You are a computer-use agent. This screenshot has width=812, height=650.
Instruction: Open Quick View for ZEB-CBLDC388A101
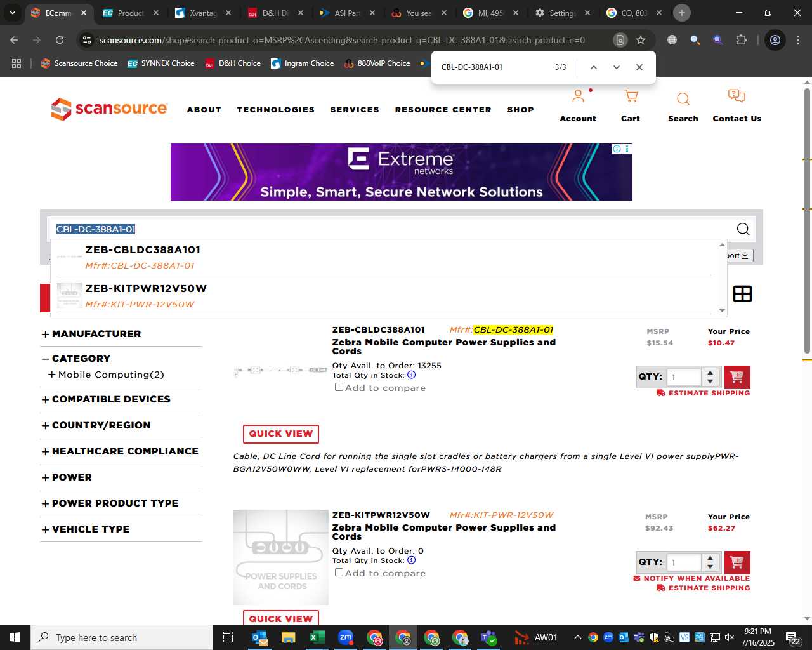[281, 434]
